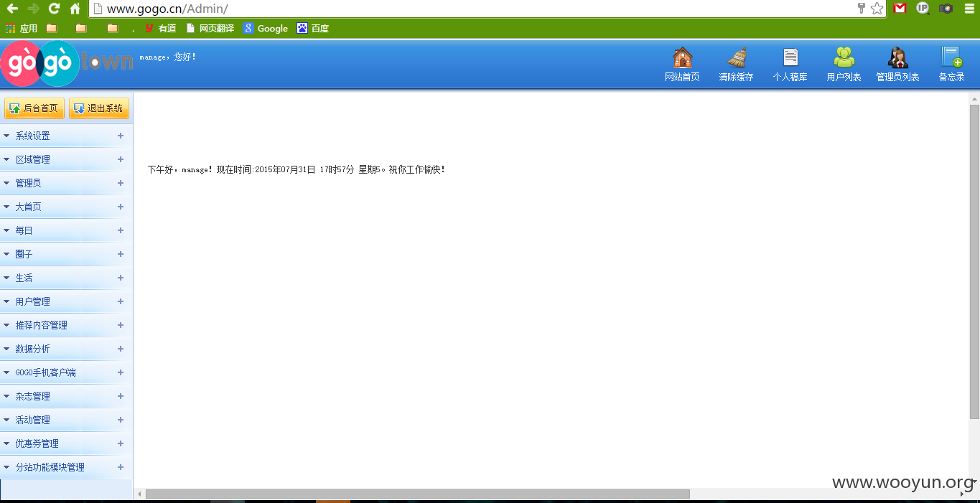Open 优惠券管理 sidebar menu
Viewport: 980px width, 503px height.
tap(66, 443)
